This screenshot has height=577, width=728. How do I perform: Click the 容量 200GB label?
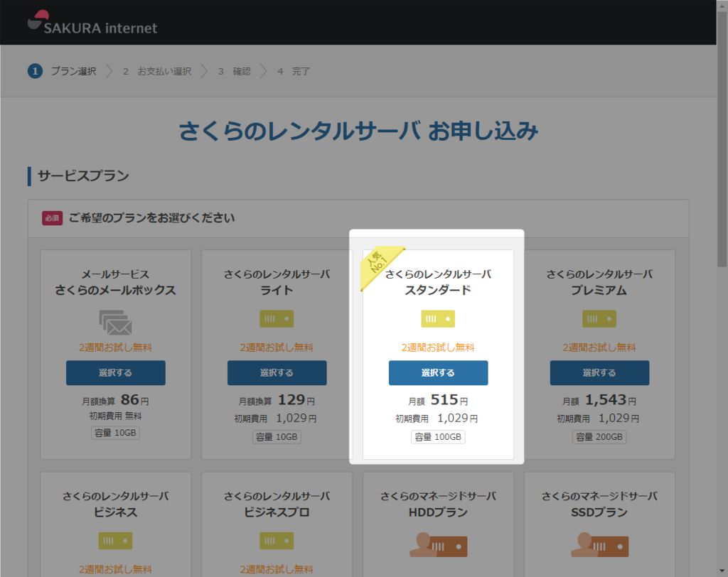point(599,437)
